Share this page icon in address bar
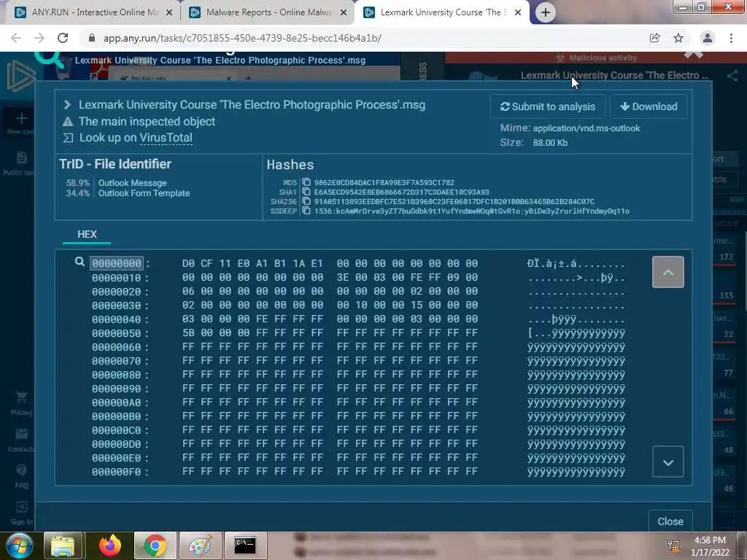The image size is (747, 560). 655,38
